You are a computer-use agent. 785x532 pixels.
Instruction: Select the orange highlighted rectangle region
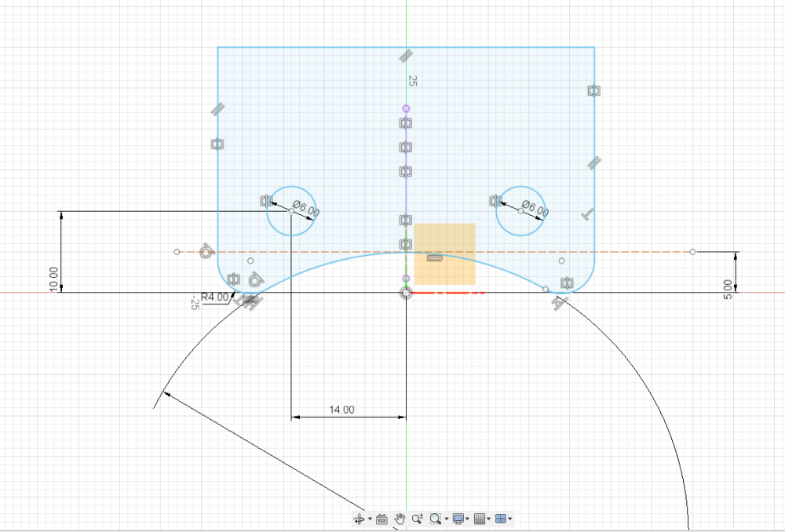click(x=444, y=254)
